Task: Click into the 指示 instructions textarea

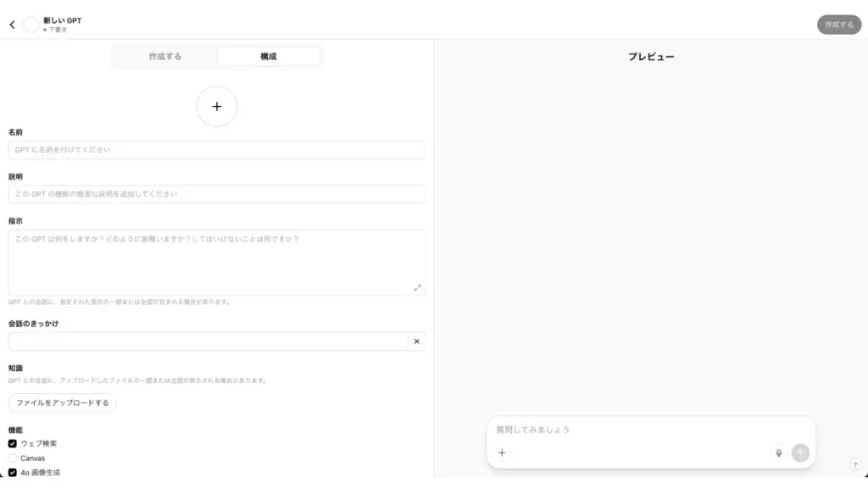Action: 216,263
